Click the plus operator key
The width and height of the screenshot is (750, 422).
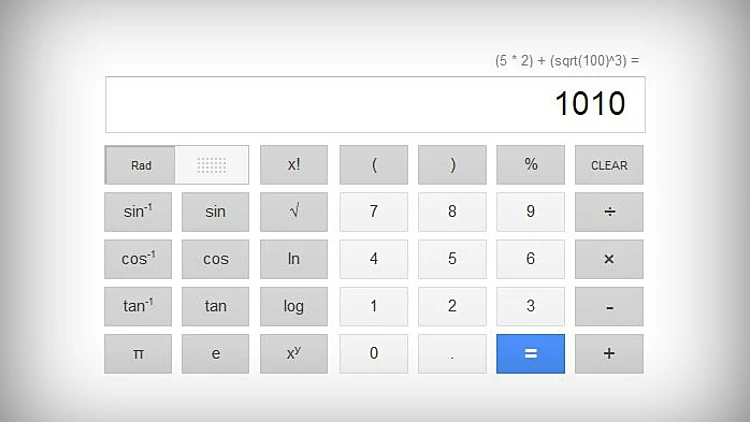click(609, 353)
